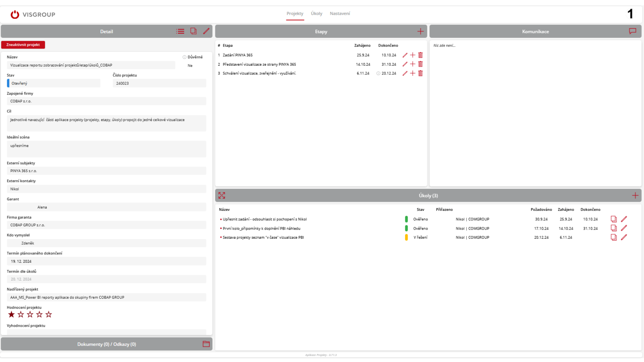Delete the Schválení vizualizace stage

point(420,73)
